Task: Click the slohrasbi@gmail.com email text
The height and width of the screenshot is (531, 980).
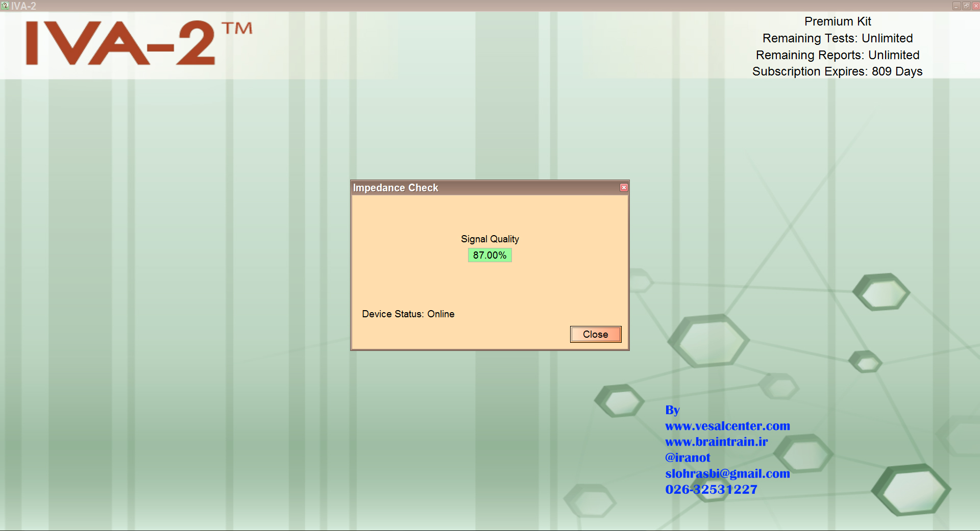Action: (x=727, y=473)
